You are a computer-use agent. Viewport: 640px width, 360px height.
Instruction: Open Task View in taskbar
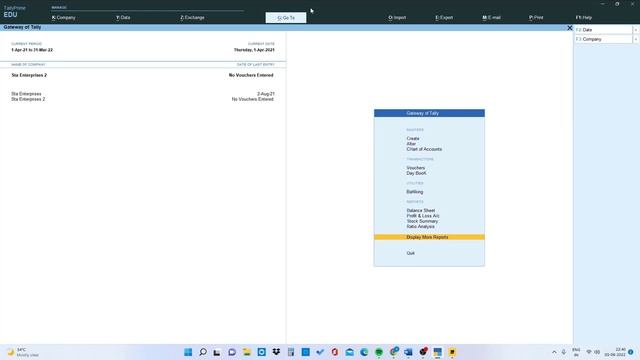pos(217,352)
